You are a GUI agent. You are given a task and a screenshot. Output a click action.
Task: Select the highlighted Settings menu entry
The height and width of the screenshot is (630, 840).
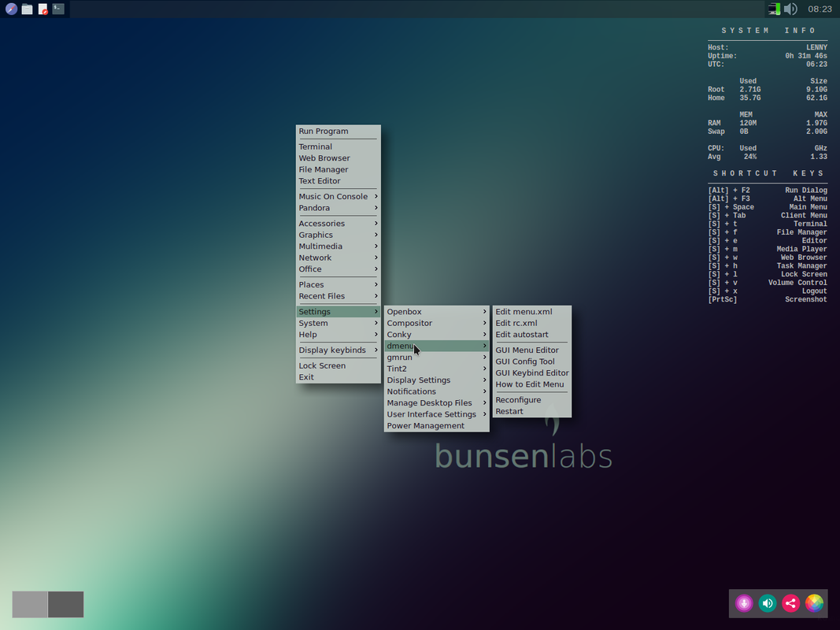[338, 312]
